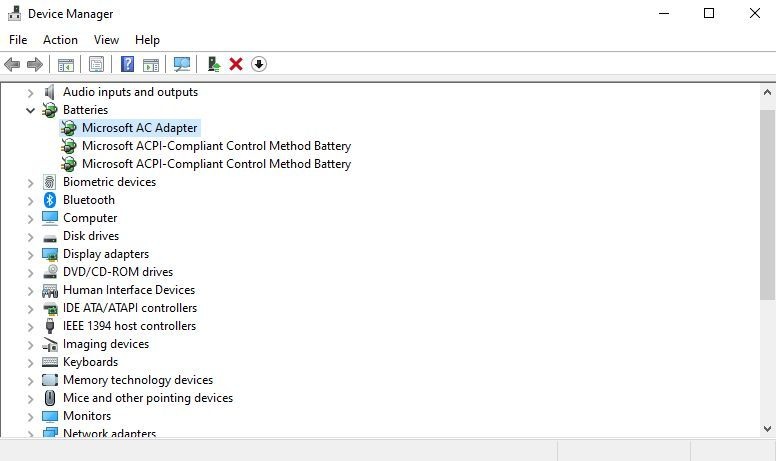Click the Update device driver icon
This screenshot has height=461, width=776.
point(214,64)
